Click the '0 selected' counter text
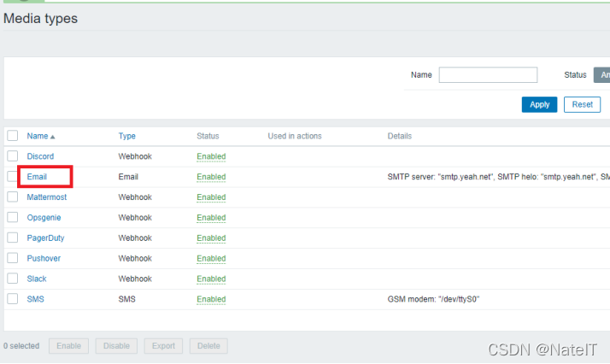Viewport: 610px width, 364px height. pos(21,346)
